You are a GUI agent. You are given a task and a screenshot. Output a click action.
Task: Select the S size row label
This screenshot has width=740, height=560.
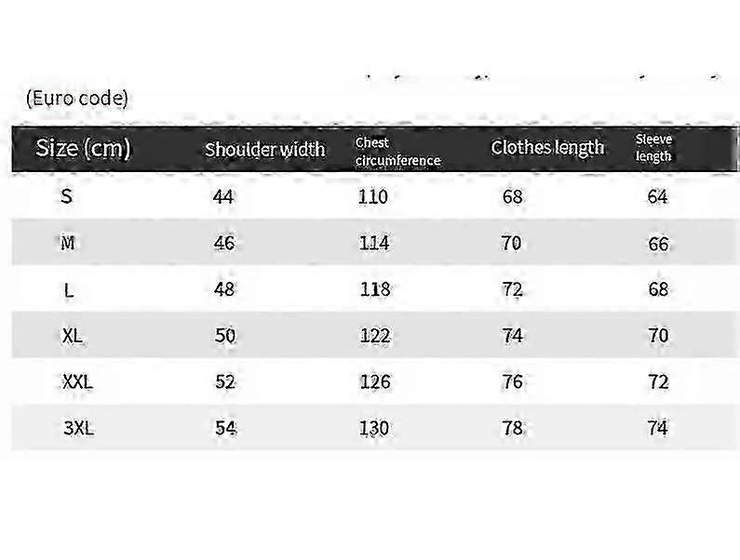[x=66, y=195]
